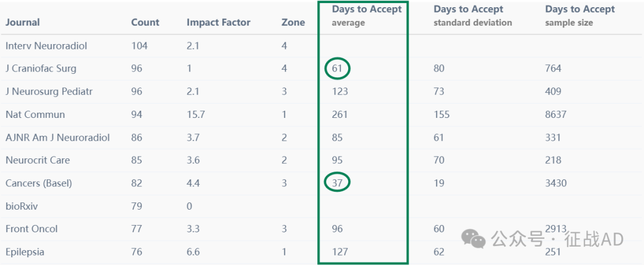The width and height of the screenshot is (644, 265).
Task: Sort by the Count column header
Action: click(x=145, y=22)
